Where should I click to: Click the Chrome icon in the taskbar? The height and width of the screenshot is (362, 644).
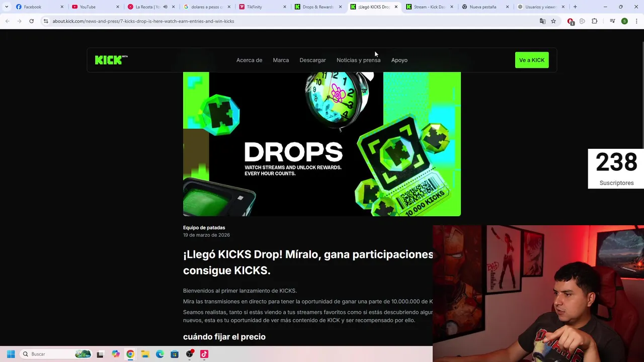pyautogui.click(x=130, y=354)
